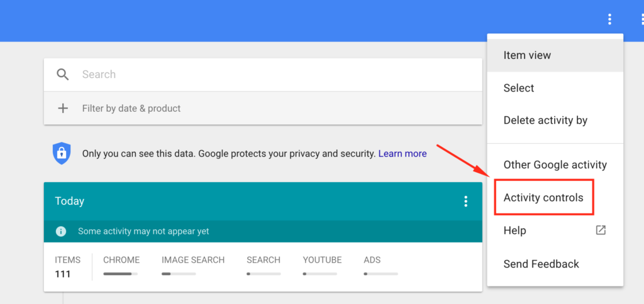Click the Chrome activity progress bar
644x304 pixels.
point(121,274)
